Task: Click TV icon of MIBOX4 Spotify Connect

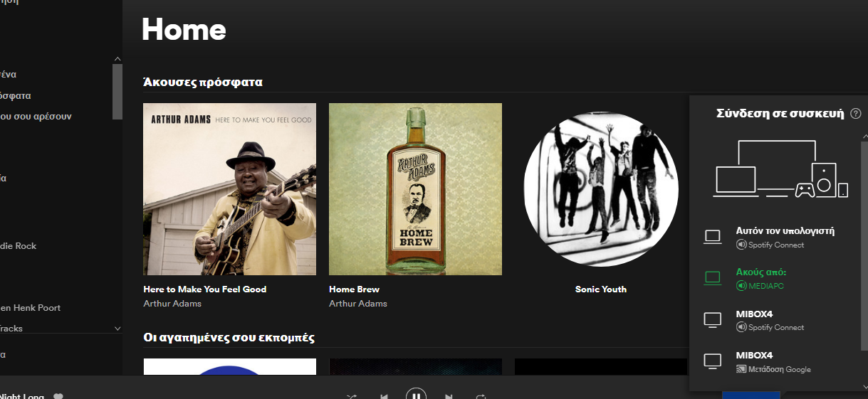Action: click(713, 320)
